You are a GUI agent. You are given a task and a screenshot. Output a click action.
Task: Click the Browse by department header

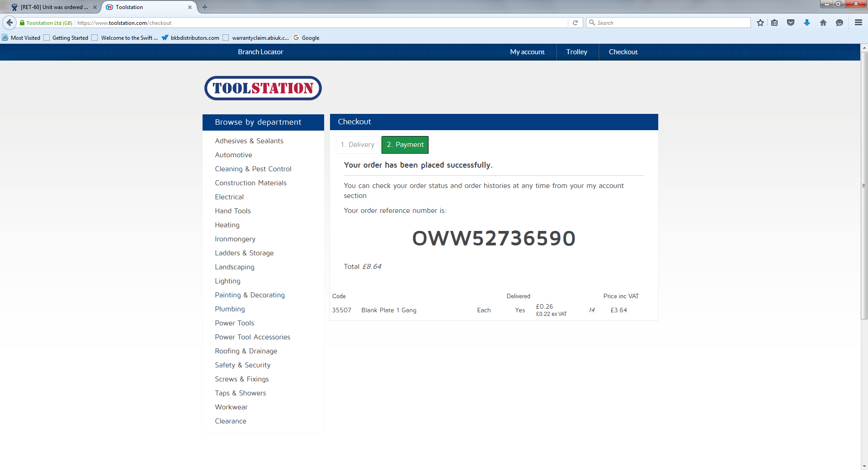(x=263, y=122)
